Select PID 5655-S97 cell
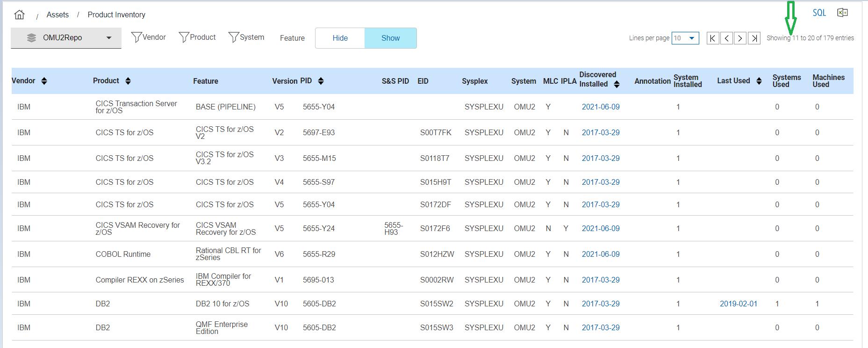Screen dimensions: 868x348 point(319,182)
